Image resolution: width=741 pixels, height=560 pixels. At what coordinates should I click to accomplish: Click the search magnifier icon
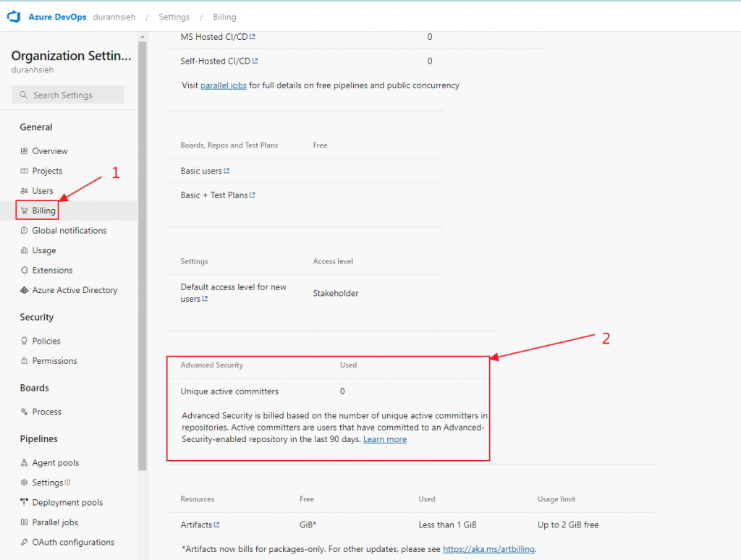pyautogui.click(x=23, y=95)
